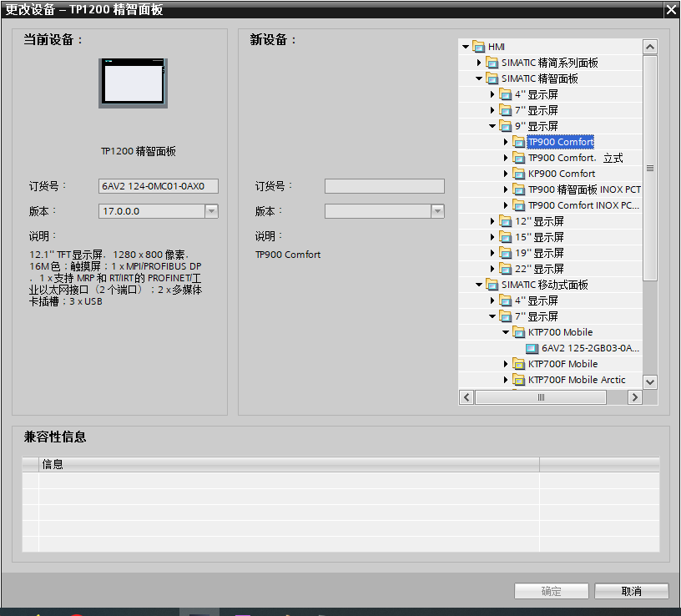
Task: Open new device 版本 dropdown
Action: click(437, 211)
